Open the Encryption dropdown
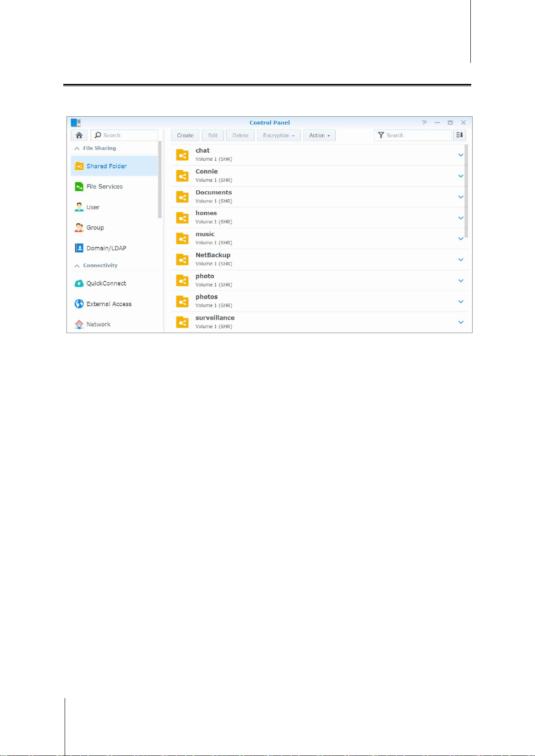This screenshot has height=756, width=535. click(x=279, y=136)
